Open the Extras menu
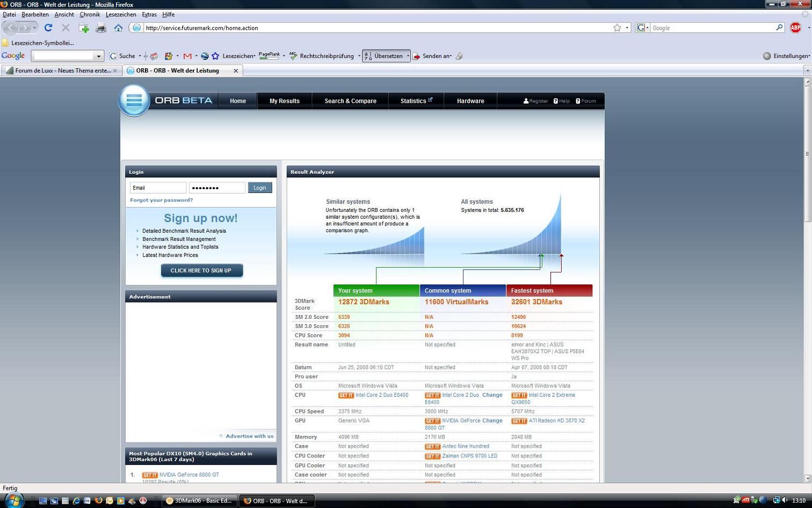 pos(149,15)
